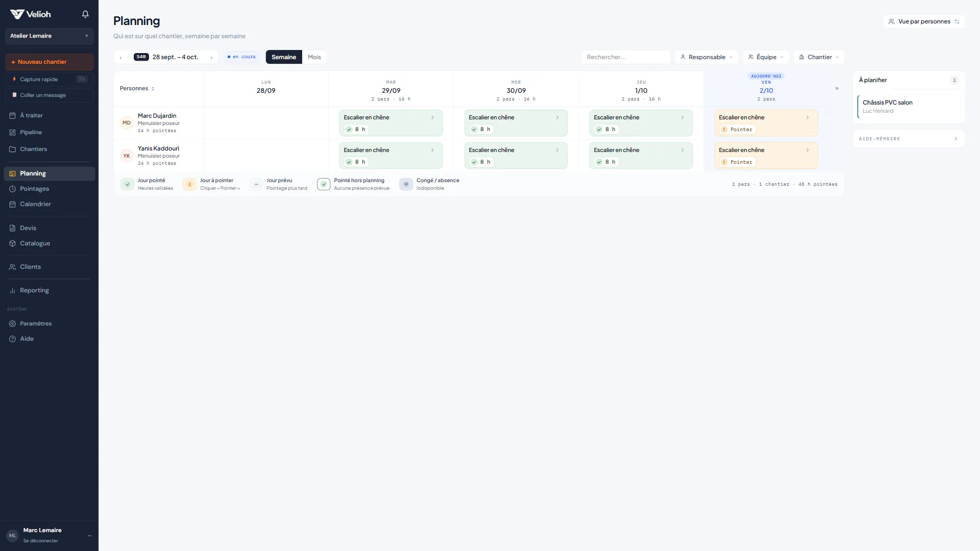Viewport: 980px width, 551px height.
Task: Click the Aide help icon
Action: click(x=12, y=339)
